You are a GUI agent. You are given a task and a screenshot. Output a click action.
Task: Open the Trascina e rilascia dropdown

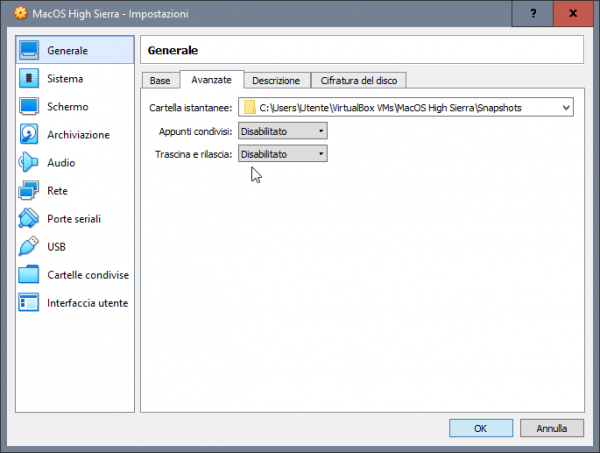283,154
